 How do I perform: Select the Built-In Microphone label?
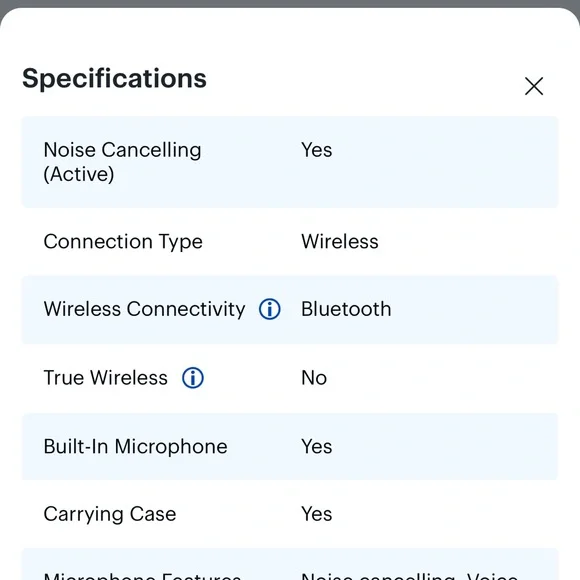pyautogui.click(x=135, y=446)
